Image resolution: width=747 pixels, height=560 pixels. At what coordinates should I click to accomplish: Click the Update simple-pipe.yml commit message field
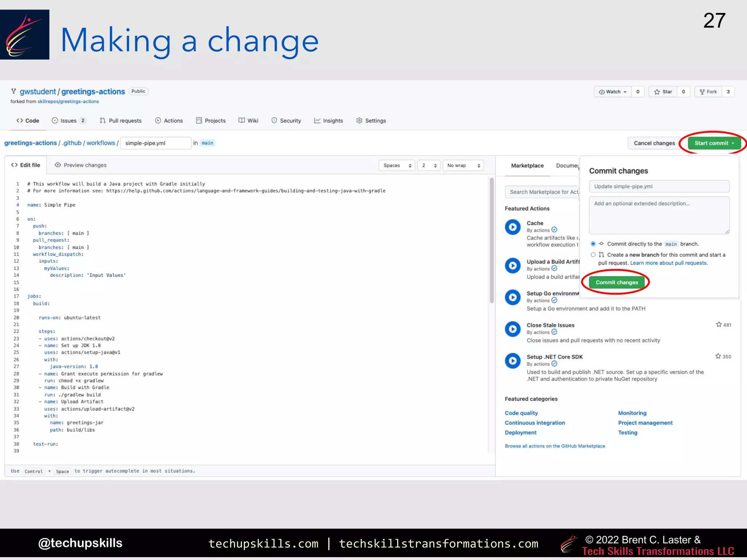point(659,186)
